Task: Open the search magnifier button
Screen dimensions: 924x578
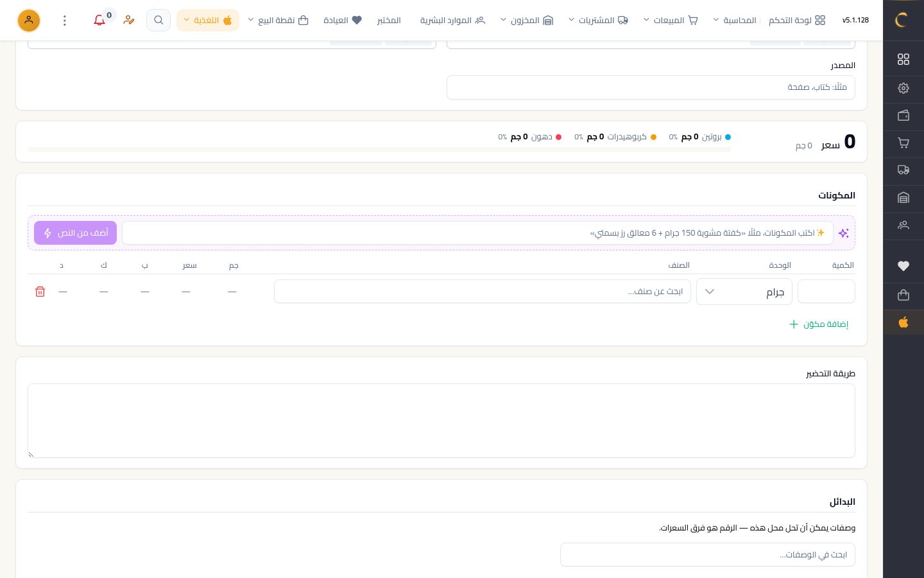Action: click(x=158, y=21)
